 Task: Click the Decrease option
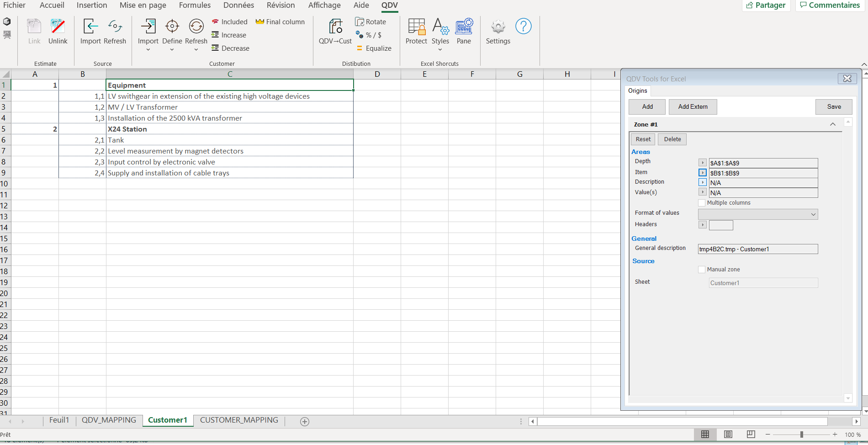(x=231, y=48)
